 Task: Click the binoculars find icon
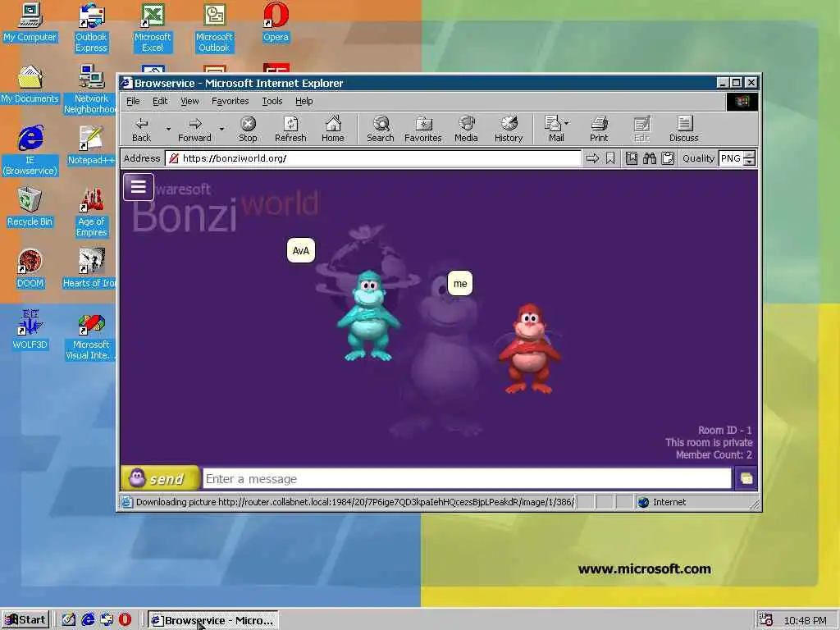point(650,158)
